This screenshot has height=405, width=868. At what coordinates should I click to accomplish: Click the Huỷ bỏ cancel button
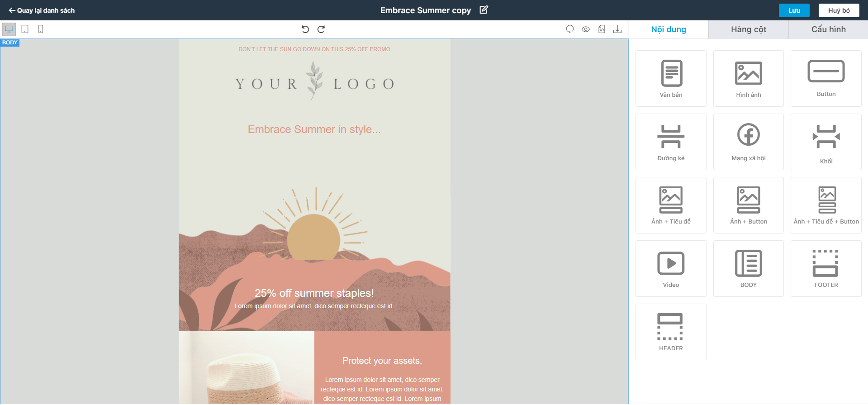coord(839,10)
